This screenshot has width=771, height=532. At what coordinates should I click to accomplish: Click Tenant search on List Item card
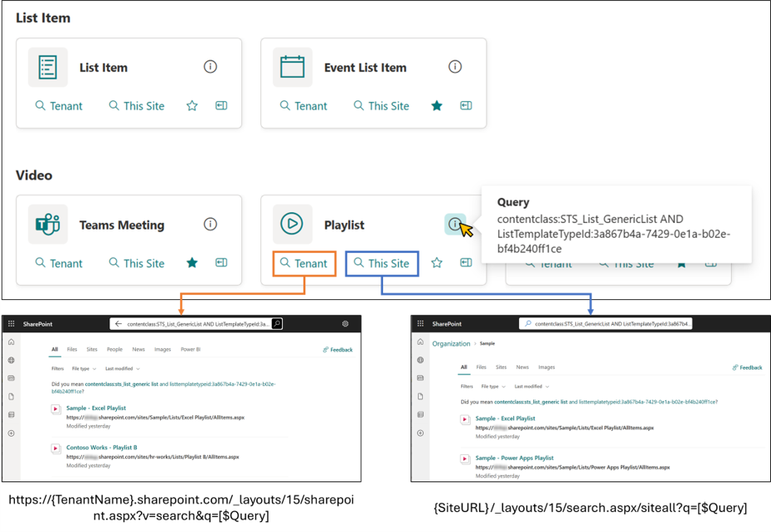click(59, 106)
